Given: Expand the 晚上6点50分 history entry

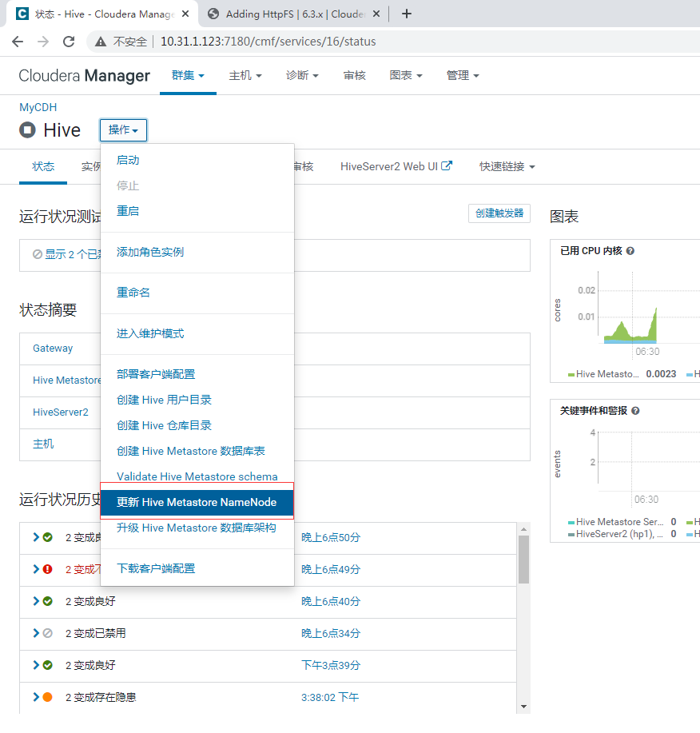Looking at the screenshot, I should (36, 537).
